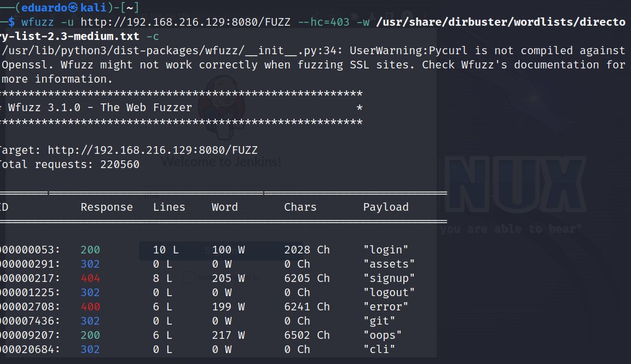Click the 10 L lines value
This screenshot has width=631, height=364.
pos(166,250)
